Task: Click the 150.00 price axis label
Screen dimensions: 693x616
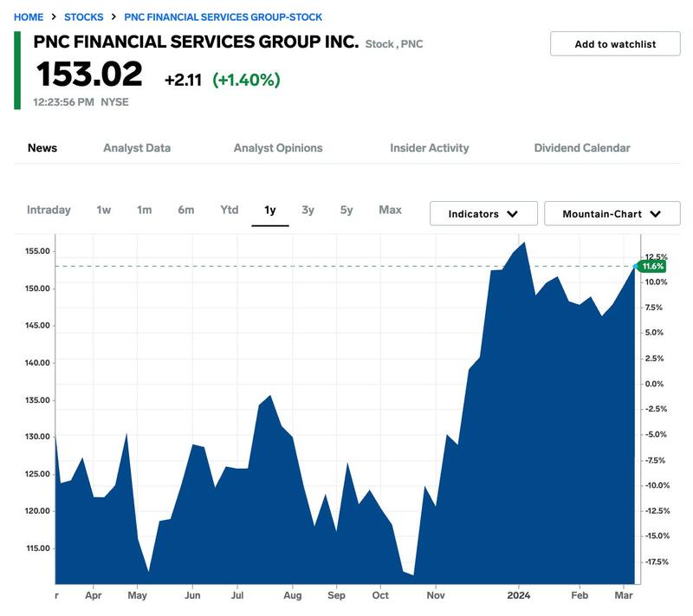Action: [37, 289]
